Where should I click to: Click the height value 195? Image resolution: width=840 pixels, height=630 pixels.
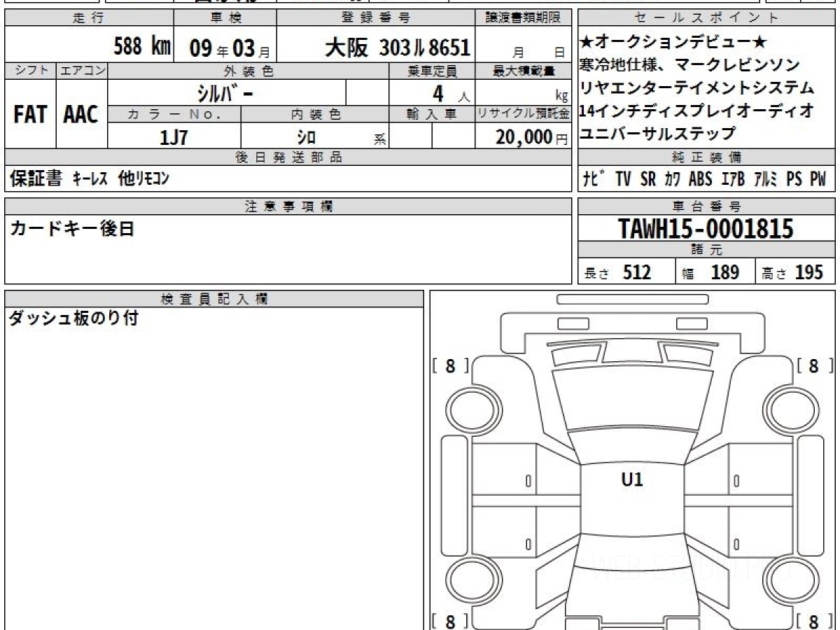point(809,272)
